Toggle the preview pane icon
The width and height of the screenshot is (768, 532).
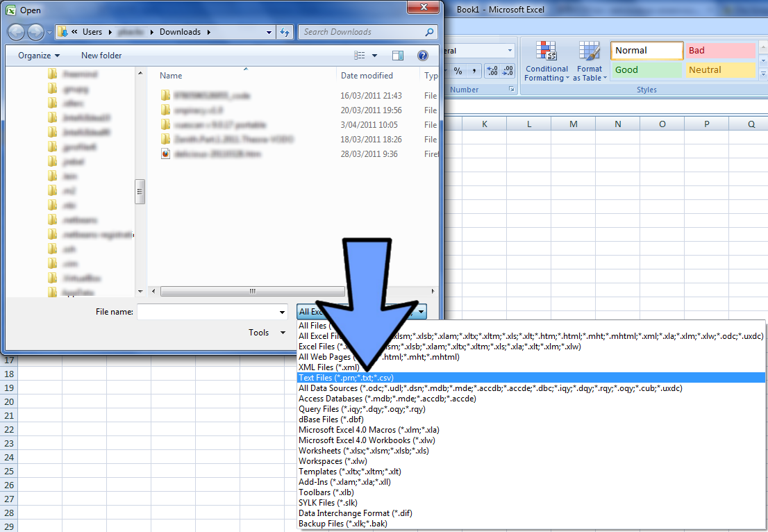point(398,56)
